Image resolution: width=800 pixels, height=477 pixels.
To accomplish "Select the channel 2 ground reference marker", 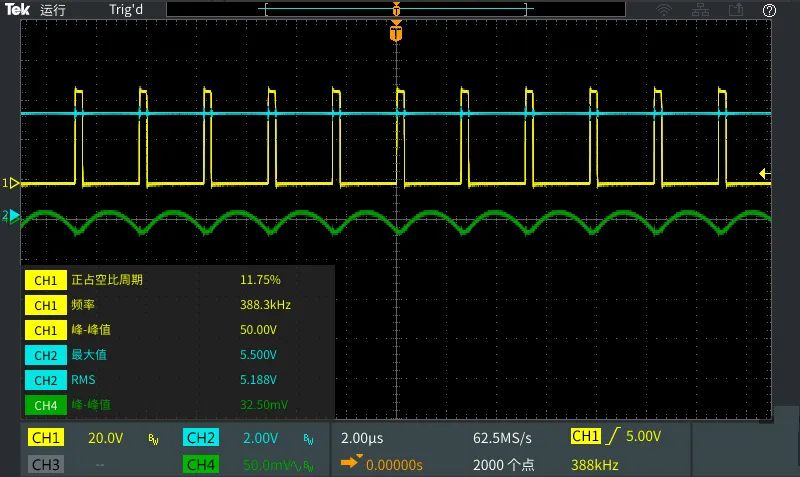I will [11, 216].
